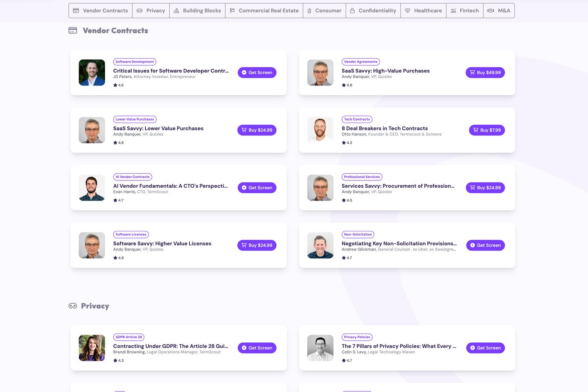Click the goggles icon next to the Privacy heading
The height and width of the screenshot is (392, 588).
[72, 306]
